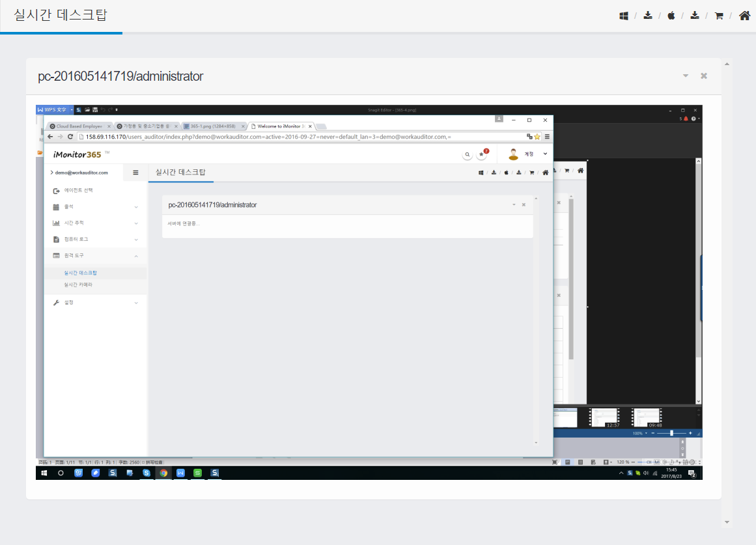Click the remote Windows Start button

44,473
